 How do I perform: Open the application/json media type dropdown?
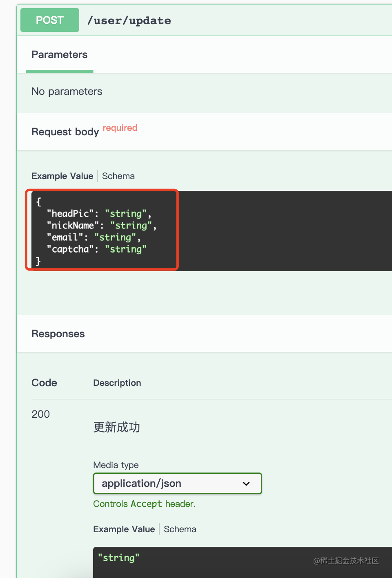tap(177, 484)
